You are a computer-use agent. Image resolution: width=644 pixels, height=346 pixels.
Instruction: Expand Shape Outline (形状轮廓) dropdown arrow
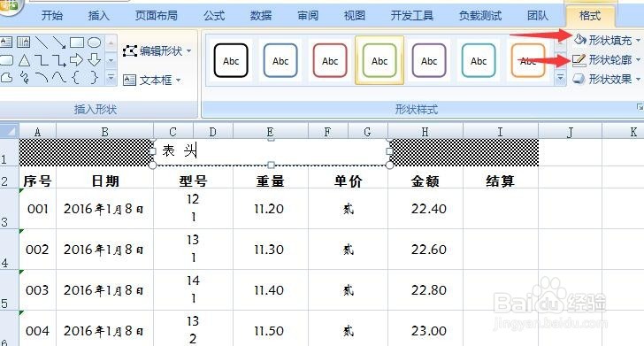(639, 59)
